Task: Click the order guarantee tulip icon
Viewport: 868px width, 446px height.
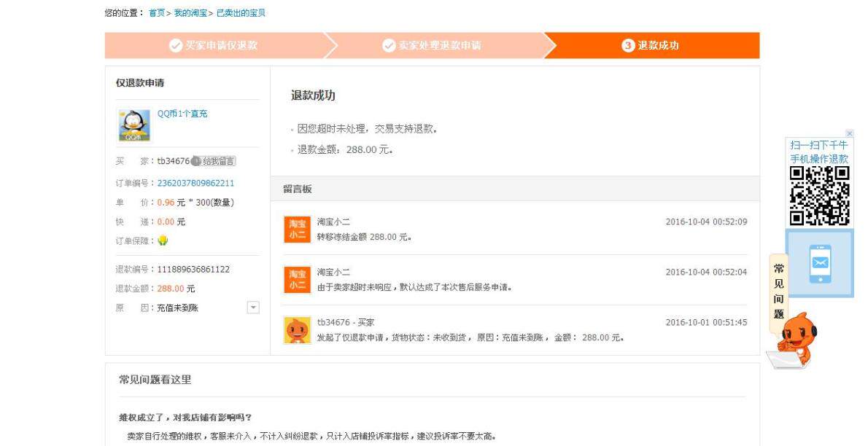Action: (163, 240)
